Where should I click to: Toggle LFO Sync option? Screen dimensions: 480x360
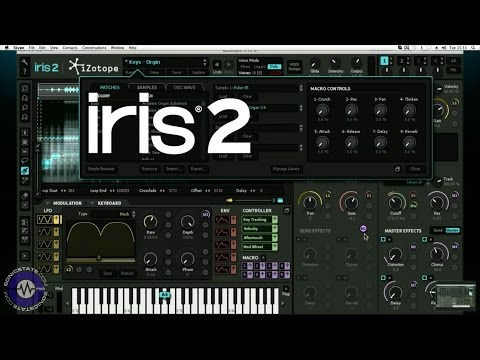pos(108,273)
